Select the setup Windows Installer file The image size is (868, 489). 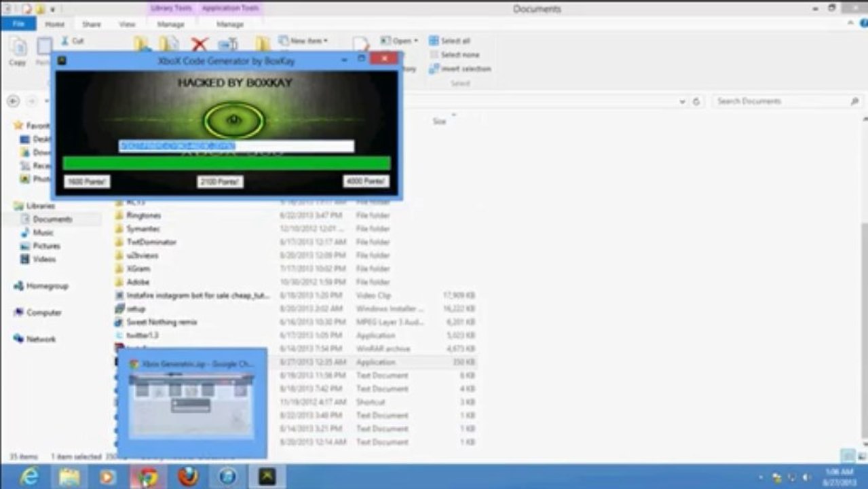click(135, 309)
